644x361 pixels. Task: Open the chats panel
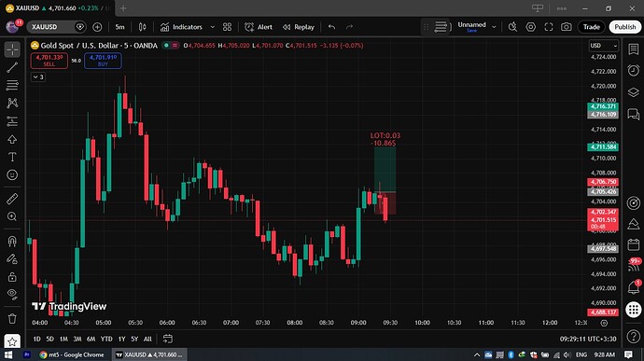(x=634, y=114)
